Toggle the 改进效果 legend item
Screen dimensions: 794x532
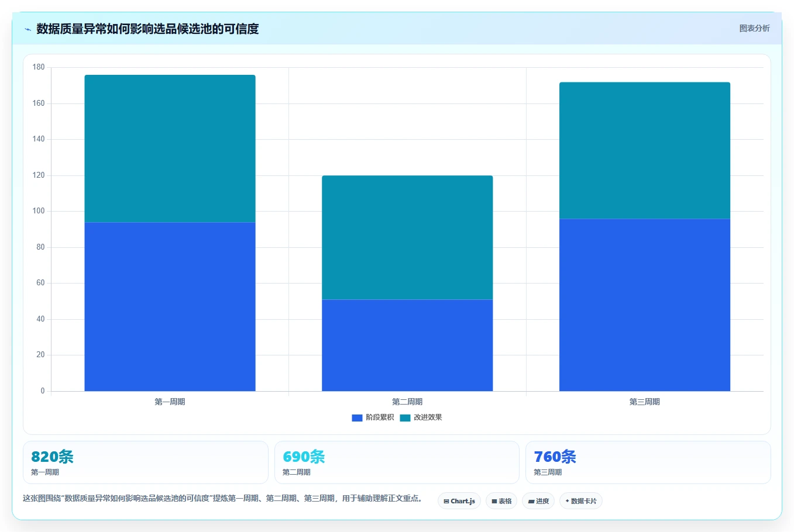pyautogui.click(x=421, y=417)
